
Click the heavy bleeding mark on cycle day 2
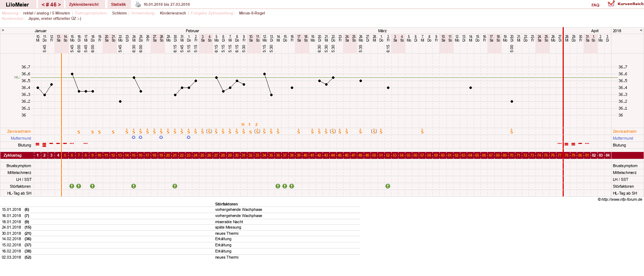click(x=44, y=145)
